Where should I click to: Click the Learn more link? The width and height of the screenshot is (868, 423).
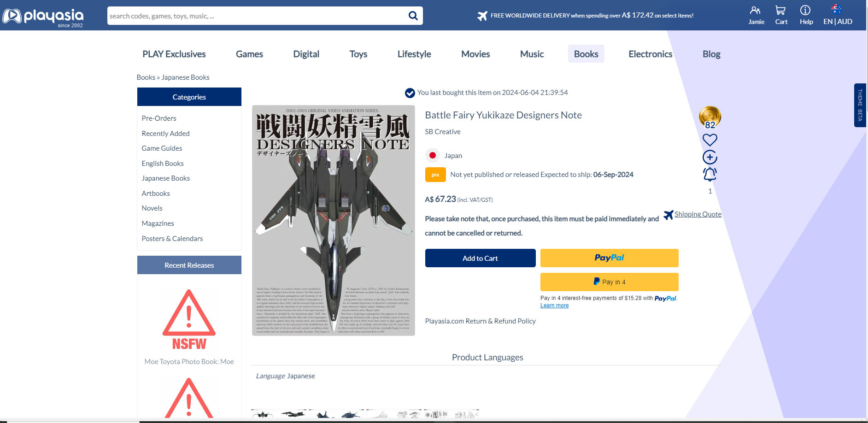pyautogui.click(x=554, y=305)
